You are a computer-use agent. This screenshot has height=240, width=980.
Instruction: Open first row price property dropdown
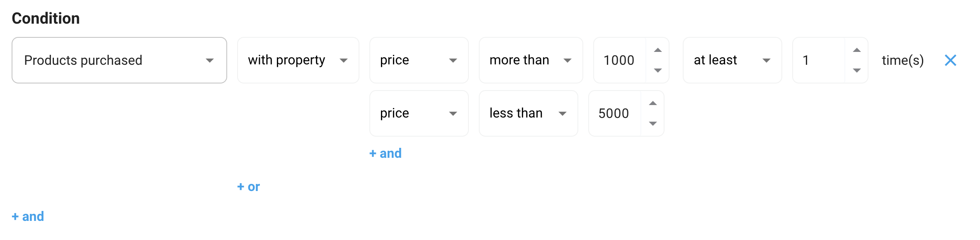click(x=418, y=60)
